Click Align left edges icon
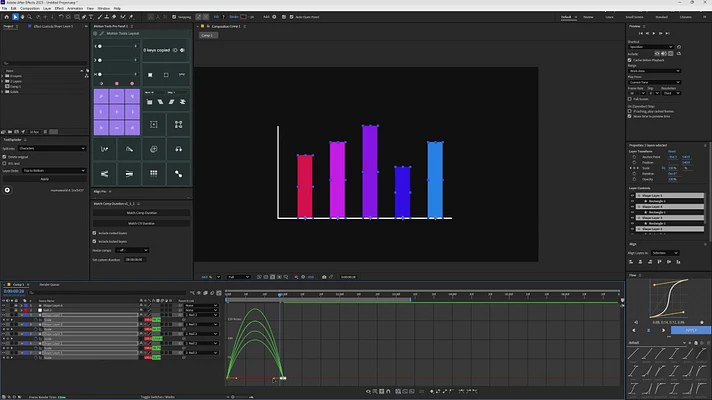 [631, 262]
